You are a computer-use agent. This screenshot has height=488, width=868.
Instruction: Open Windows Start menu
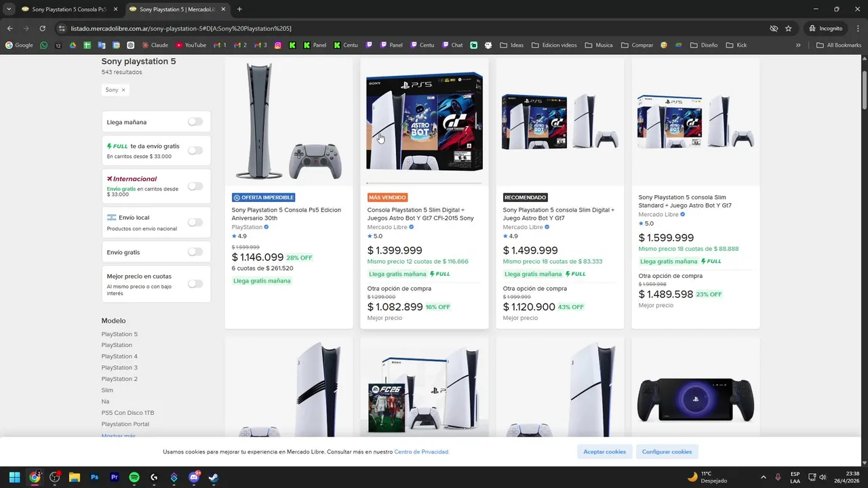14,477
